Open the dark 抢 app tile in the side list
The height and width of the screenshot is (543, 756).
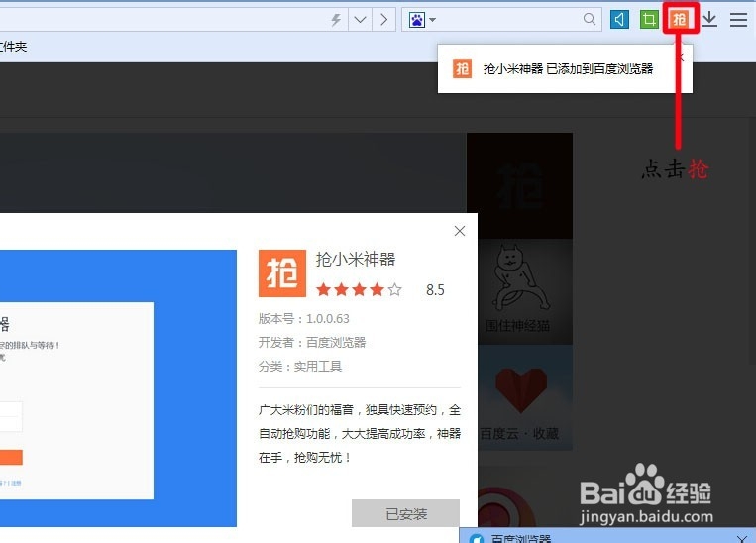click(x=520, y=185)
